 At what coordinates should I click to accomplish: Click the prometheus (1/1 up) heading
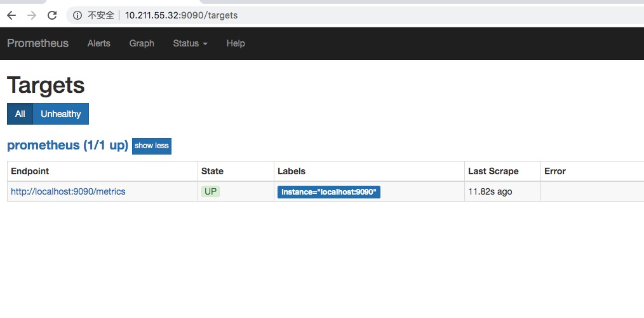pyautogui.click(x=67, y=146)
